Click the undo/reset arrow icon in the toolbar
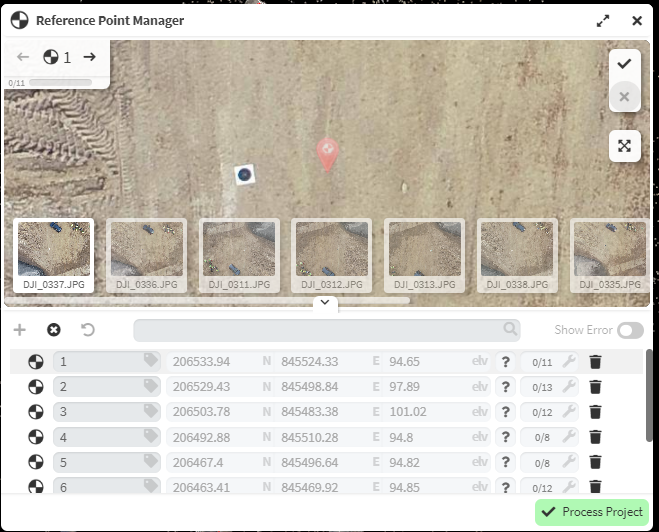The height and width of the screenshot is (532, 659). pyautogui.click(x=87, y=330)
